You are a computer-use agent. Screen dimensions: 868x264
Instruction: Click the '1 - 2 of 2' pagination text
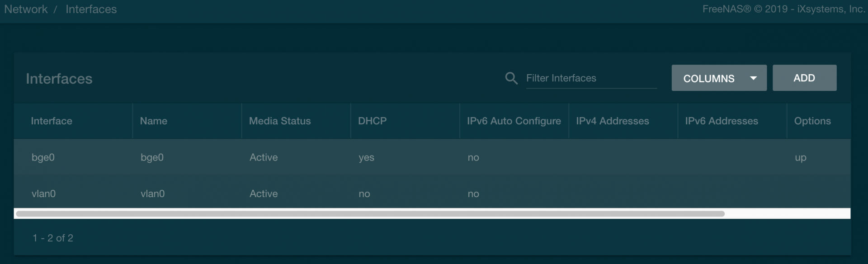click(53, 238)
